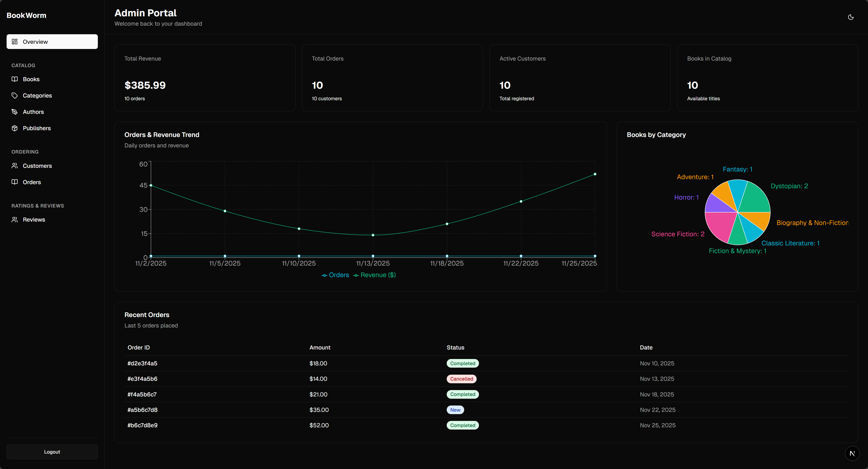This screenshot has height=469, width=868.
Task: Click the revenue point at 11/13/2025
Action: point(373,235)
